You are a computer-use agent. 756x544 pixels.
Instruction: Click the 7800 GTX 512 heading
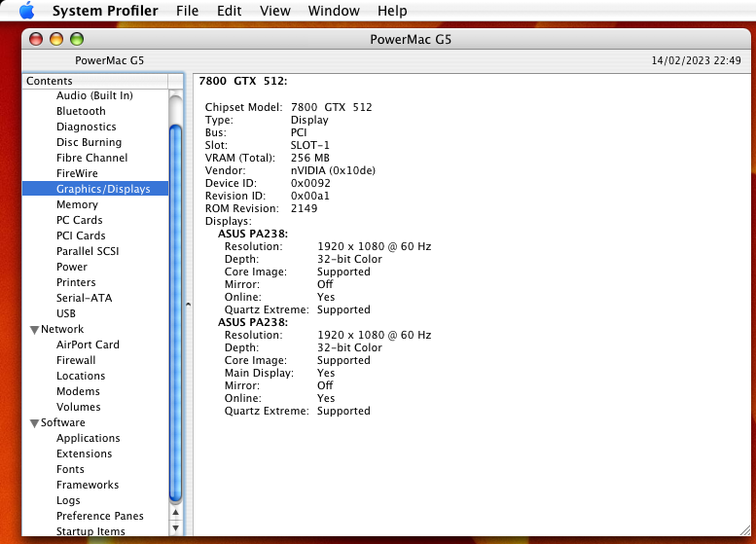click(243, 81)
